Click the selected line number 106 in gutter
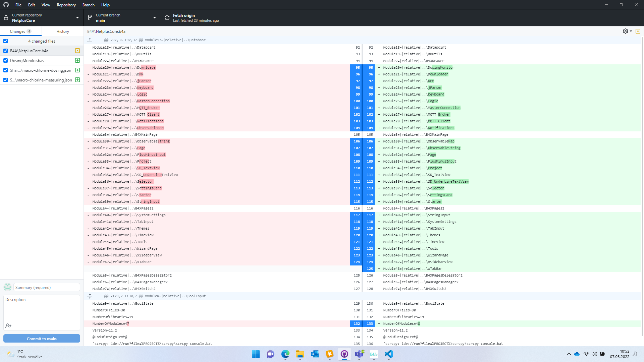This screenshot has width=644, height=362. 357,141
